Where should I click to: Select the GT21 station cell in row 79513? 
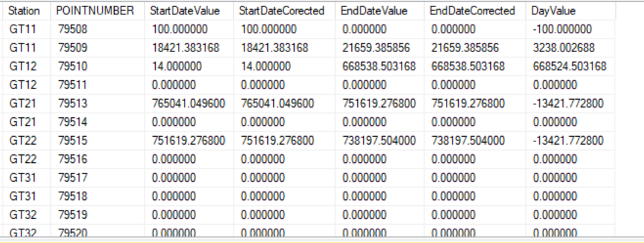pyautogui.click(x=27, y=104)
